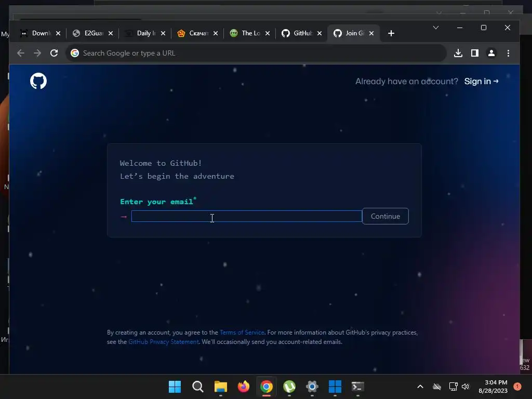Open the Sign in link
The image size is (532, 399).
coord(481,82)
